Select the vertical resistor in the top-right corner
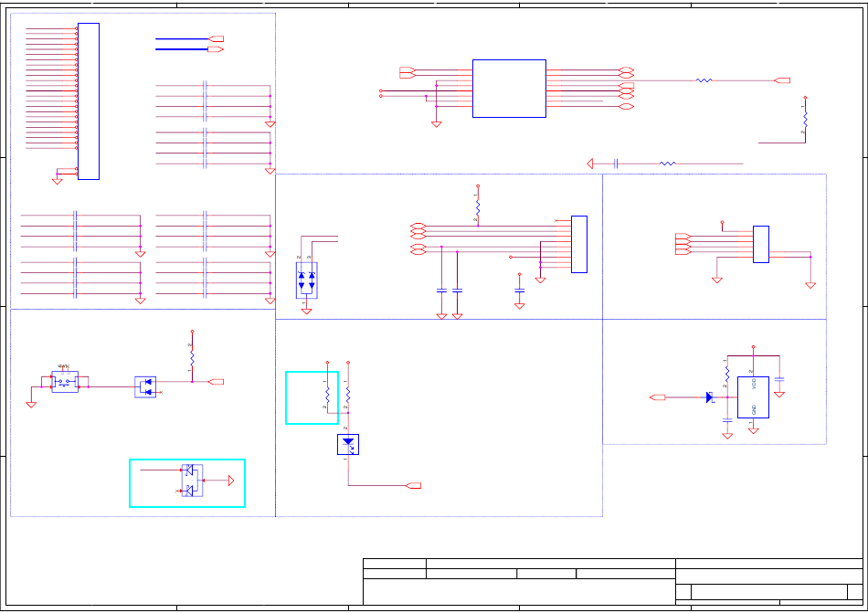The width and height of the screenshot is (868, 613). pyautogui.click(x=806, y=120)
